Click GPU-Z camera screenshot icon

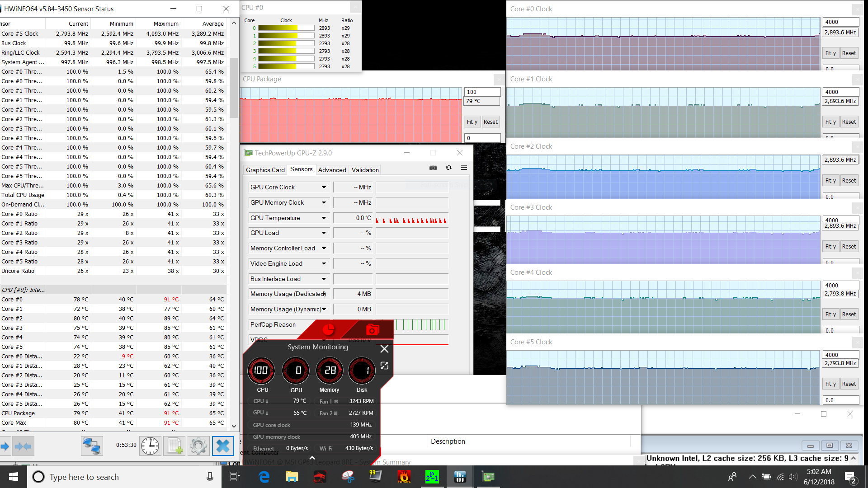pos(433,168)
